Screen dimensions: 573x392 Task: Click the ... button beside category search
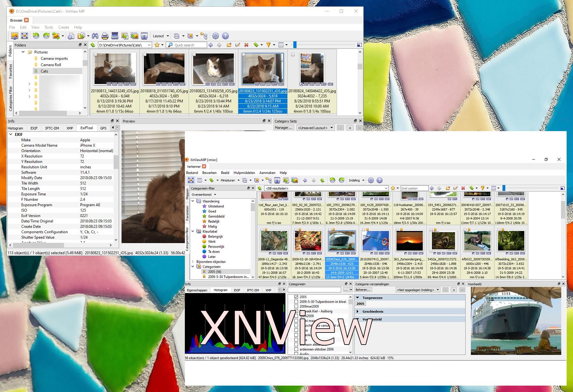point(346,290)
